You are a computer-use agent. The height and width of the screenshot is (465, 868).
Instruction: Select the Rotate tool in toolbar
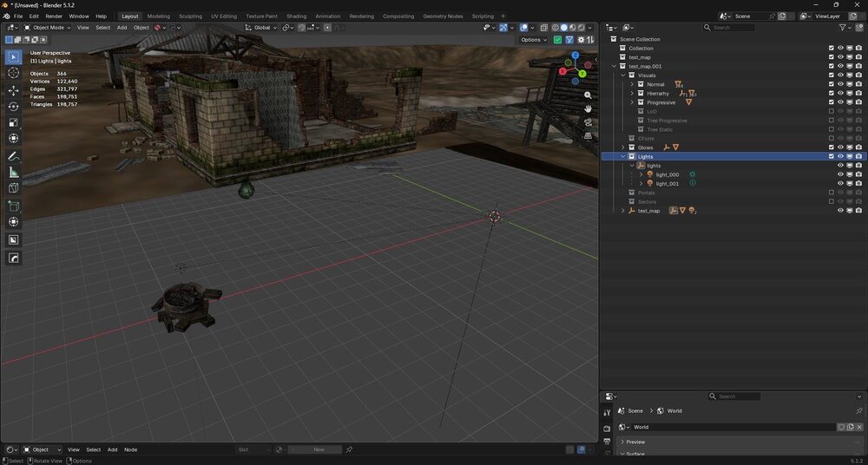14,107
